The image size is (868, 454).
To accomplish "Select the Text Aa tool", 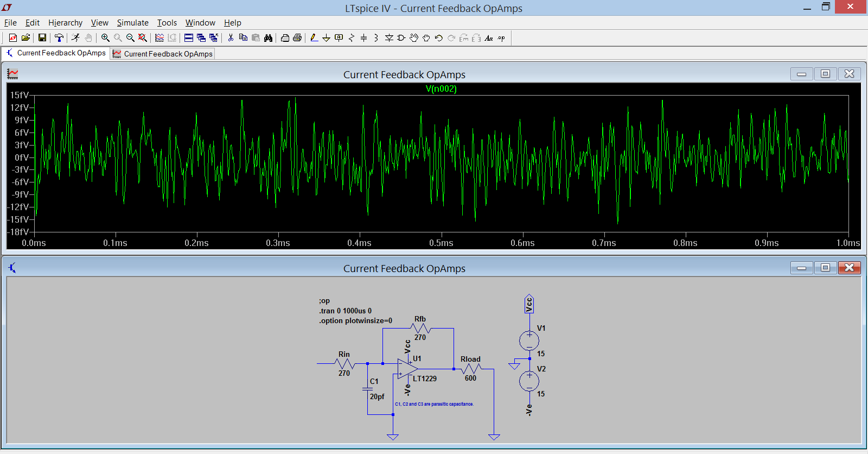I will click(x=489, y=38).
